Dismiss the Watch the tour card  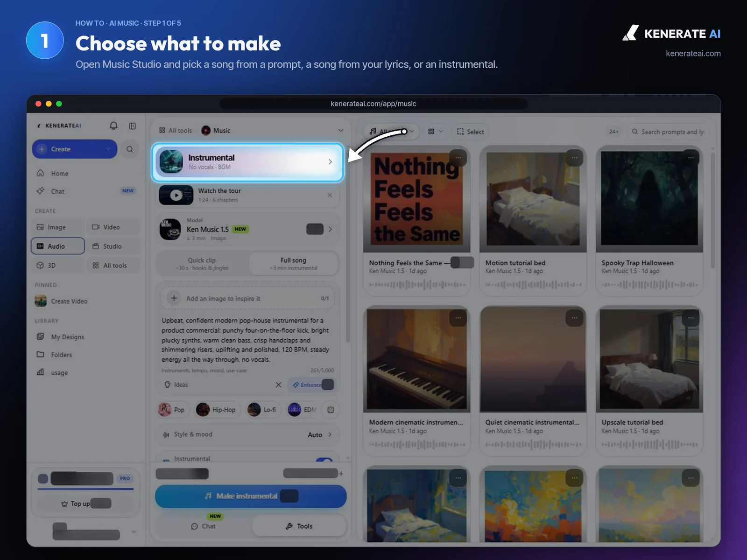pyautogui.click(x=330, y=195)
